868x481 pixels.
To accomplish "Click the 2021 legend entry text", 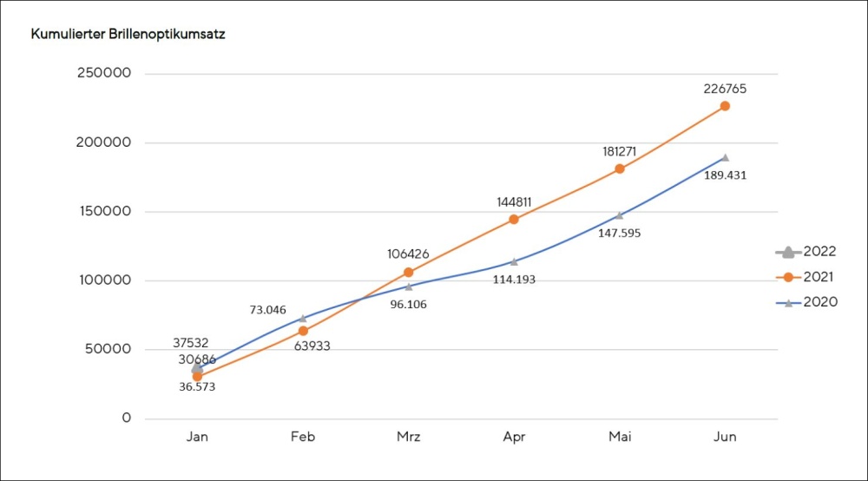I will click(820, 277).
